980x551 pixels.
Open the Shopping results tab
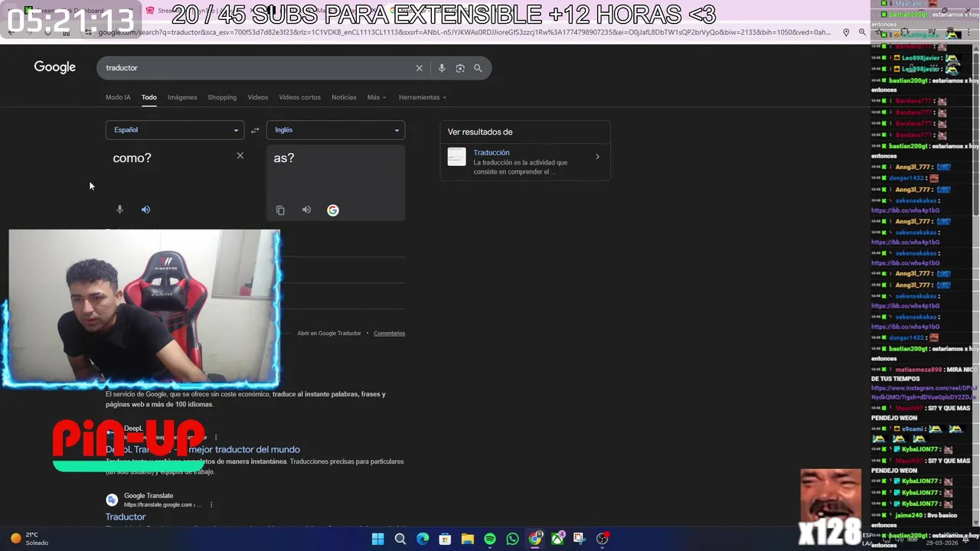(x=222, y=97)
